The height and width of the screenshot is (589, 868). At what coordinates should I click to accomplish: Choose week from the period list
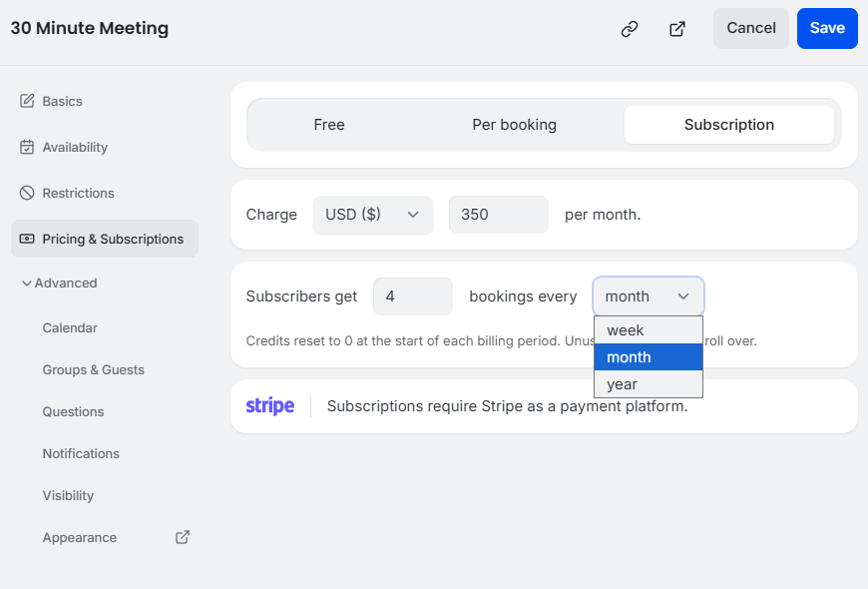click(649, 330)
